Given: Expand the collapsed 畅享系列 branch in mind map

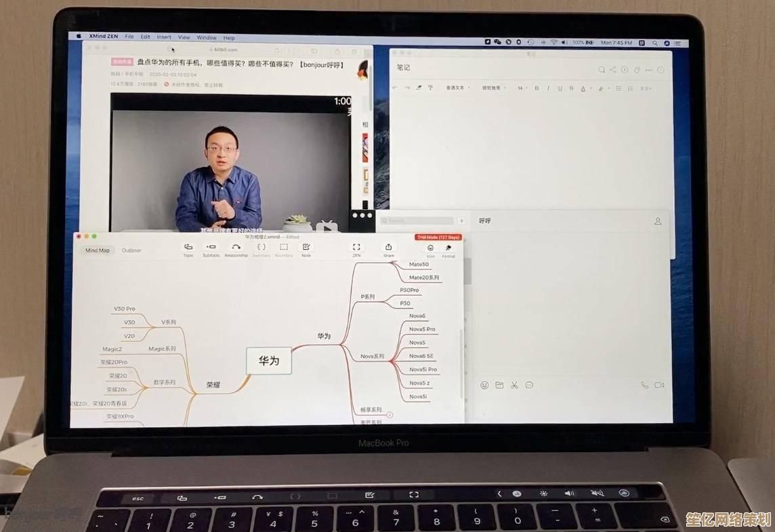Looking at the screenshot, I should [390, 415].
